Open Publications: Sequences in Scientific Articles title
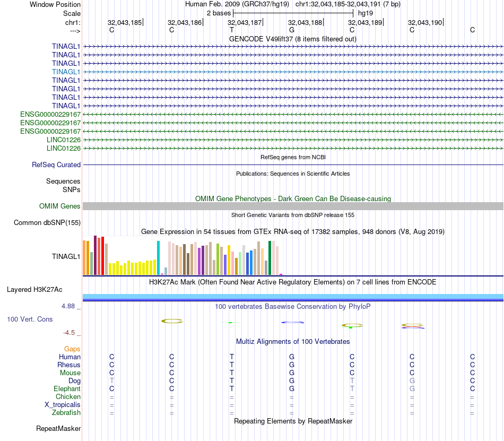504x441 pixels. point(293,174)
